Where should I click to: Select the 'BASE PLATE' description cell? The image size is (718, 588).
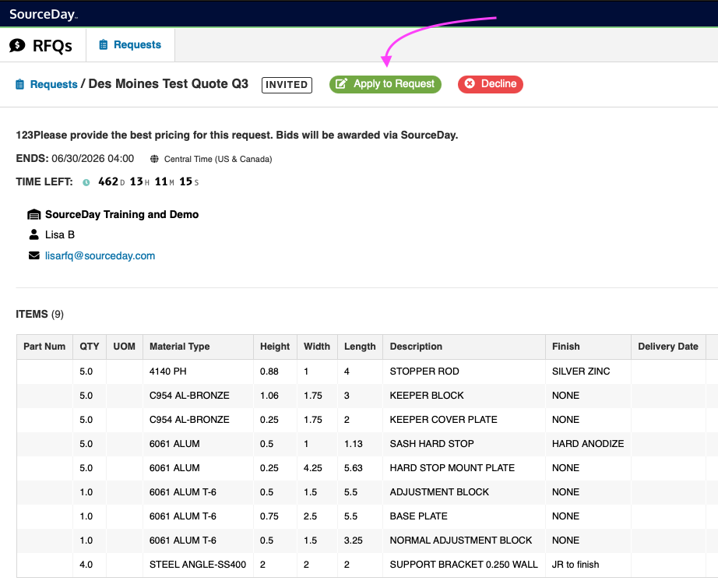[x=464, y=516]
